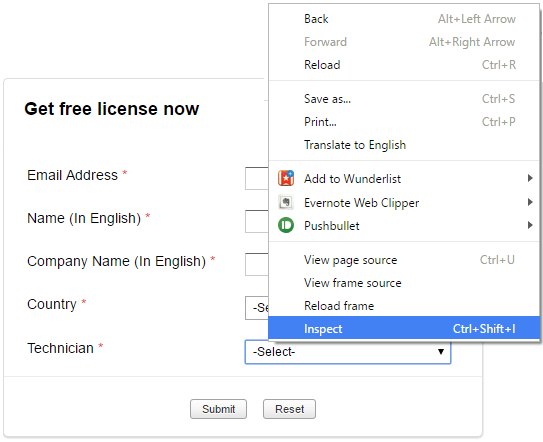Click the Wunderlist extension icon
The height and width of the screenshot is (442, 543).
tap(286, 178)
